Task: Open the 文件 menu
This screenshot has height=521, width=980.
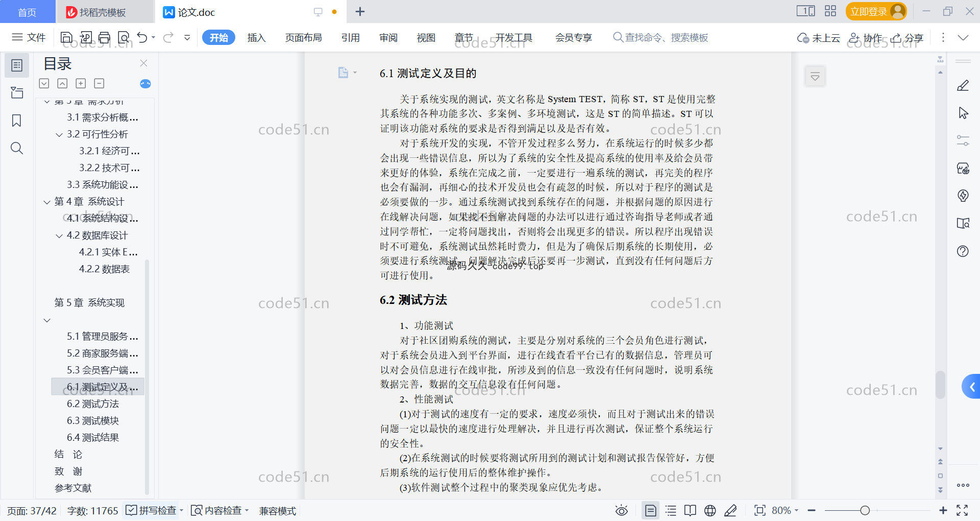Action: (x=29, y=37)
